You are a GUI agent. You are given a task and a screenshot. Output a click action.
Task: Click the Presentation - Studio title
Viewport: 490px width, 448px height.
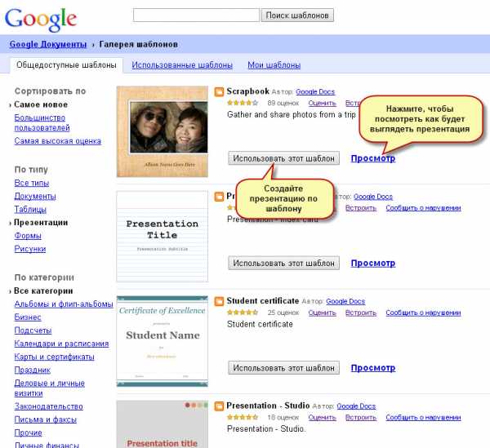coord(268,406)
